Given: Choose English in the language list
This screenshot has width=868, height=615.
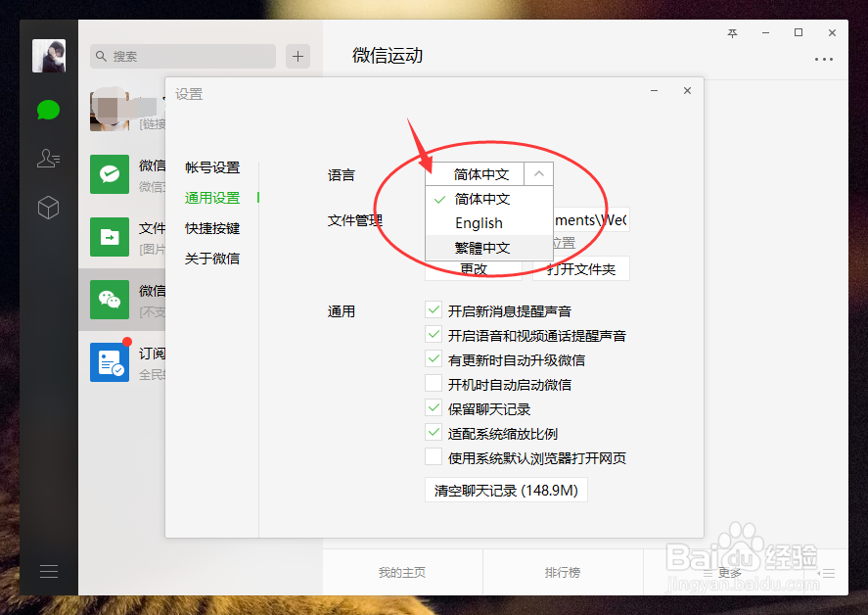Looking at the screenshot, I should coord(489,223).
